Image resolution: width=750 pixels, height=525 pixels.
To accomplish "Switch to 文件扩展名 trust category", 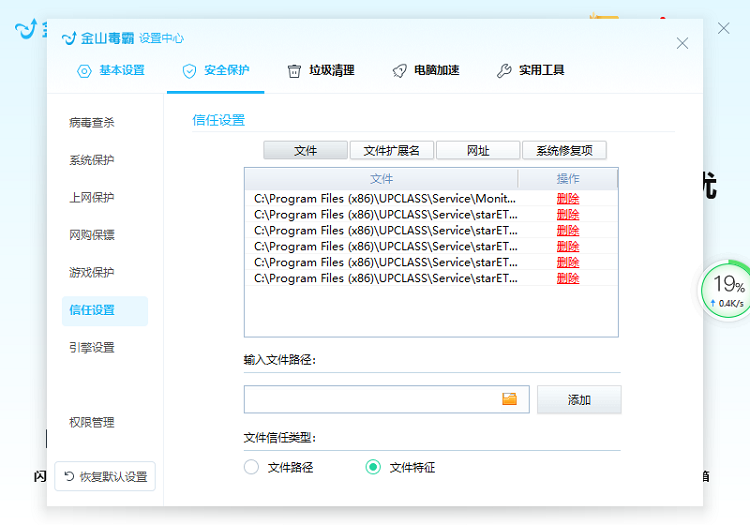I will 391,151.
